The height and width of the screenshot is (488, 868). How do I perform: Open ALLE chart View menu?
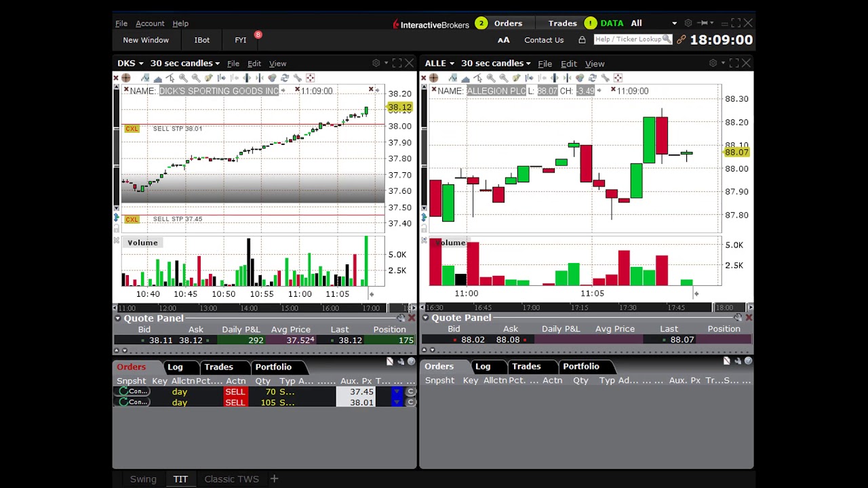(595, 64)
